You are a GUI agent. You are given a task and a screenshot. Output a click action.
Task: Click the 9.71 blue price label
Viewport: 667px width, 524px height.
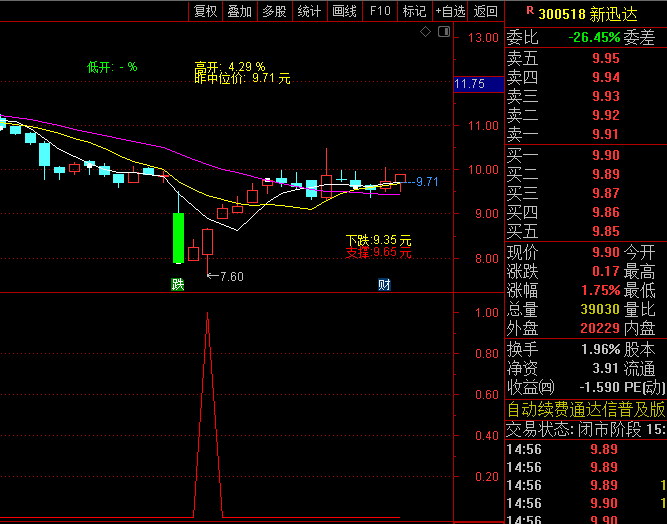tap(427, 182)
